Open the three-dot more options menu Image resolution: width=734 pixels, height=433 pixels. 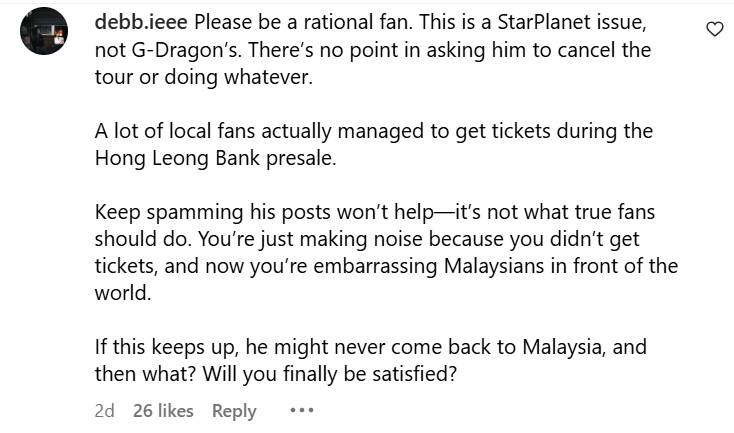coord(301,411)
